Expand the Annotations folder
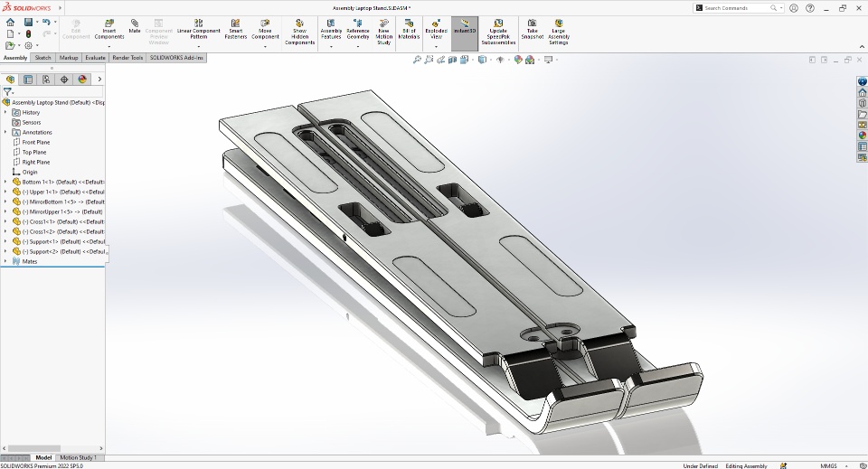This screenshot has height=469, width=868. point(5,132)
